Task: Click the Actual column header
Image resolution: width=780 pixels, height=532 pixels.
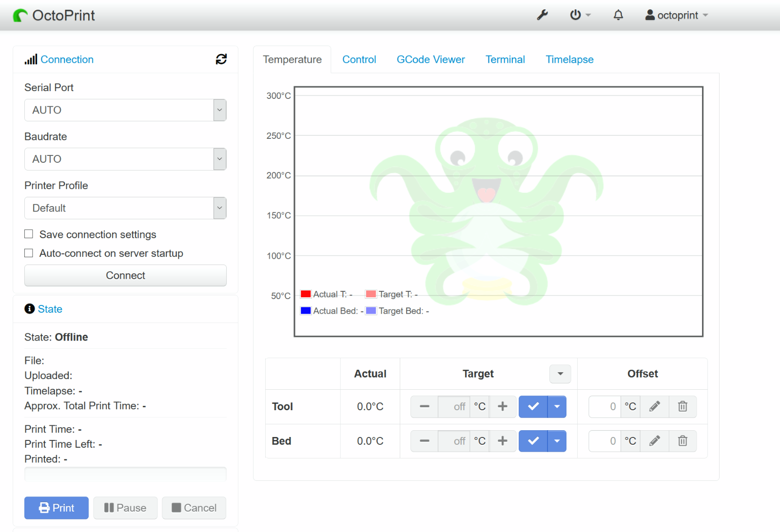Action: 370,374
